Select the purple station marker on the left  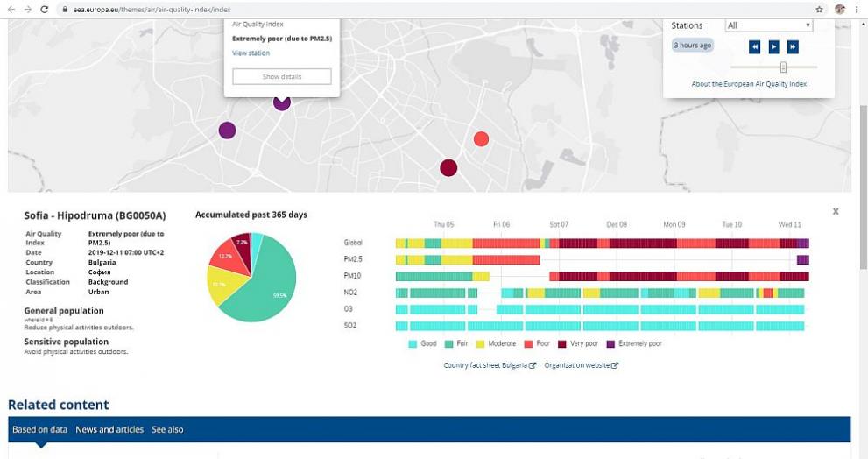tap(228, 131)
